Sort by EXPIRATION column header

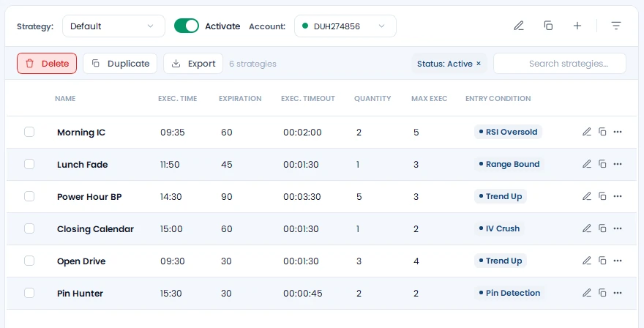point(240,99)
